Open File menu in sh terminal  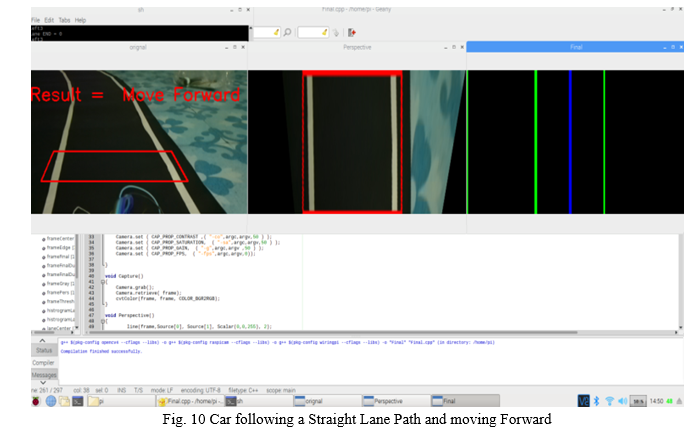coord(36,20)
